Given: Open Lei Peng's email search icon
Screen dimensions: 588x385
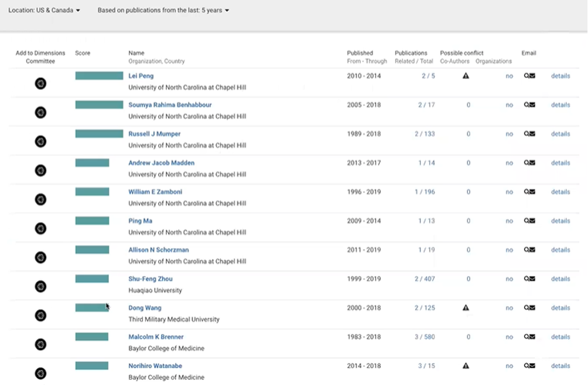Looking at the screenshot, I should (525, 76).
